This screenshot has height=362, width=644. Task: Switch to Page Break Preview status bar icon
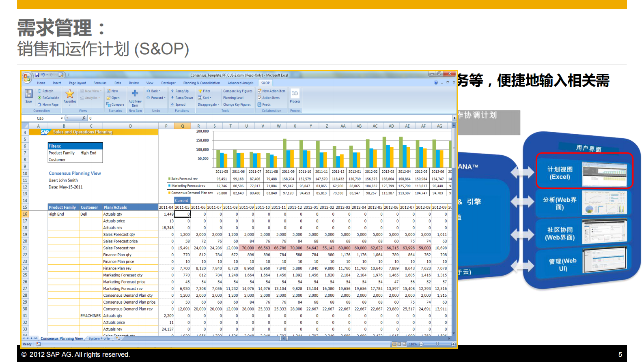click(404, 344)
